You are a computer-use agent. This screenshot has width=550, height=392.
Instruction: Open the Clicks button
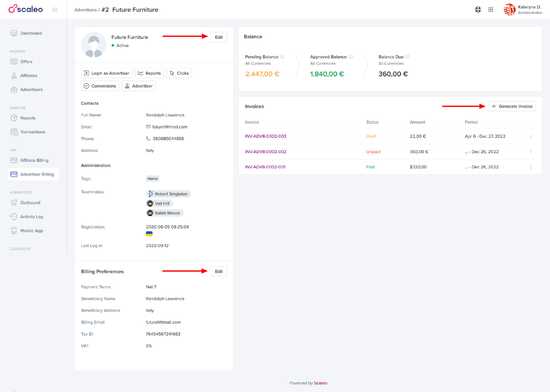(179, 73)
